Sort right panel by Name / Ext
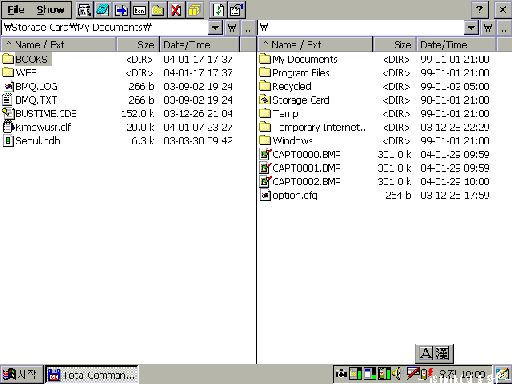 pos(315,44)
